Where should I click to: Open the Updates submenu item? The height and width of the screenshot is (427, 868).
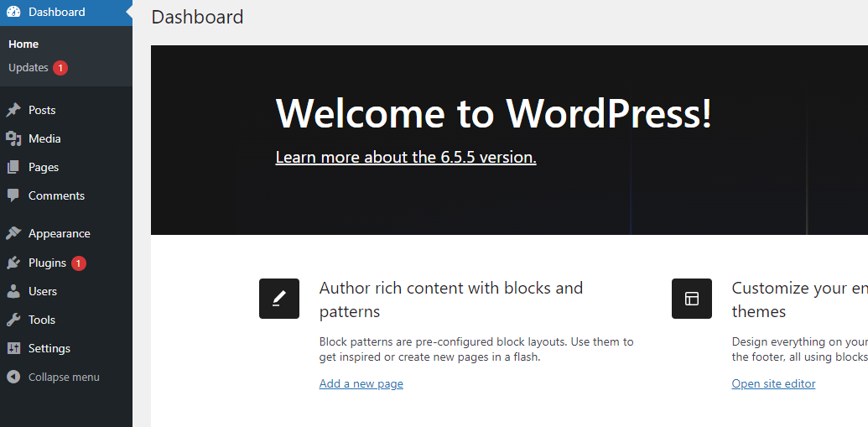(29, 68)
